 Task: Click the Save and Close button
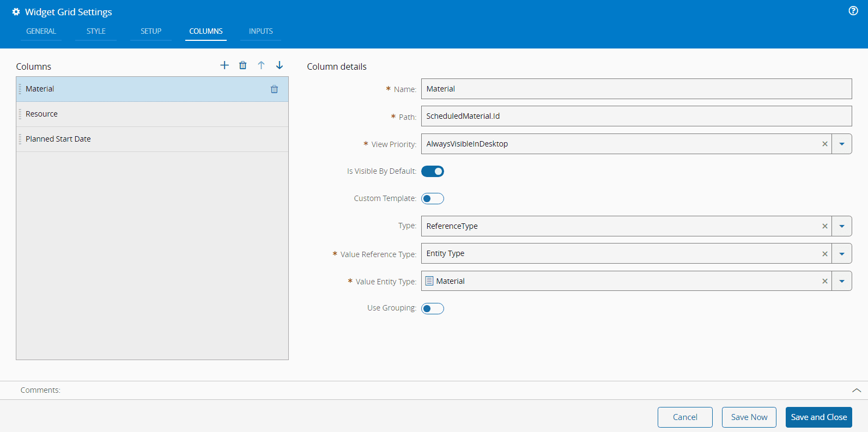coord(818,417)
